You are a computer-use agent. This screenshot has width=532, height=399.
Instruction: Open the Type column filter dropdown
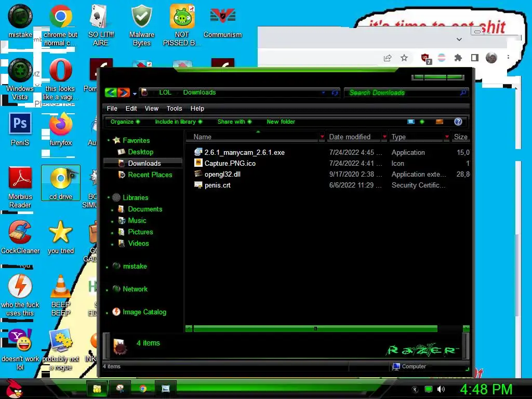pos(447,137)
